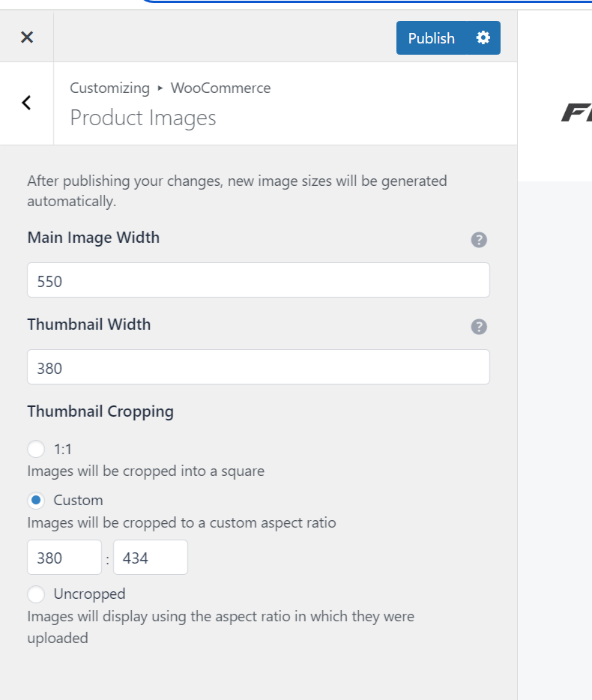
Task: Show help for Main Image Width
Action: pos(479,240)
